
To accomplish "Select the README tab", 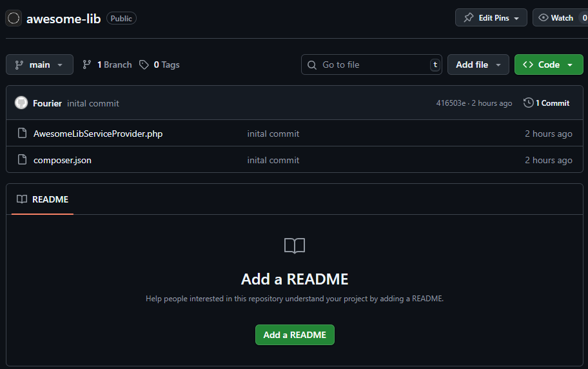I will click(x=43, y=199).
